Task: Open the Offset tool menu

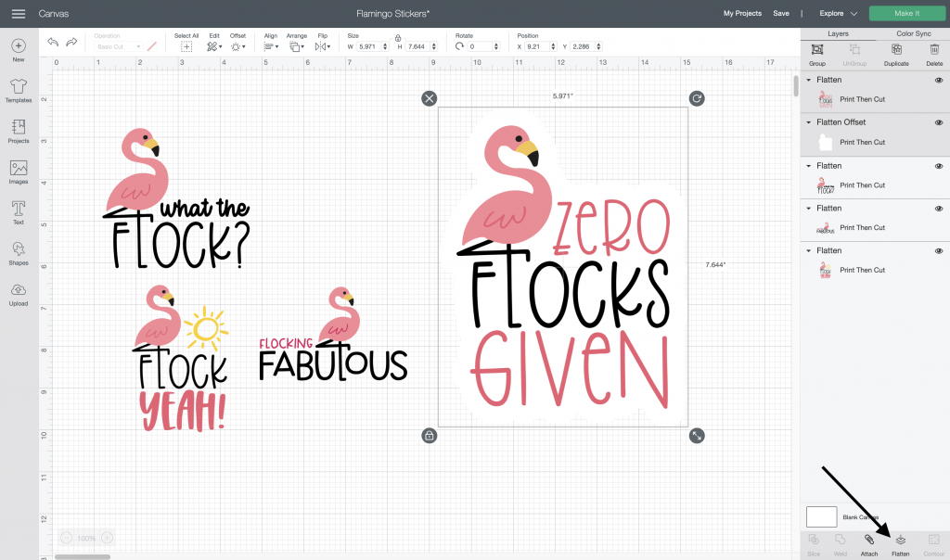Action: (237, 46)
